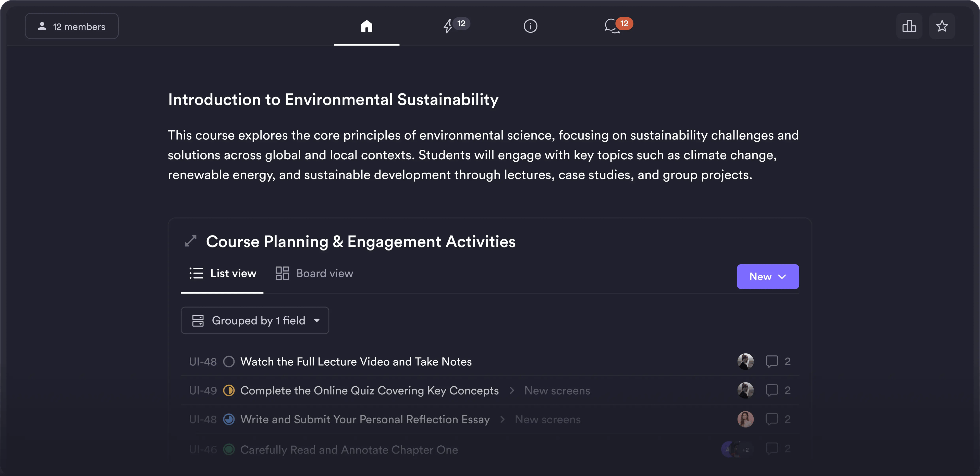Open the Home tab icon
Image resolution: width=980 pixels, height=476 pixels.
[366, 26]
